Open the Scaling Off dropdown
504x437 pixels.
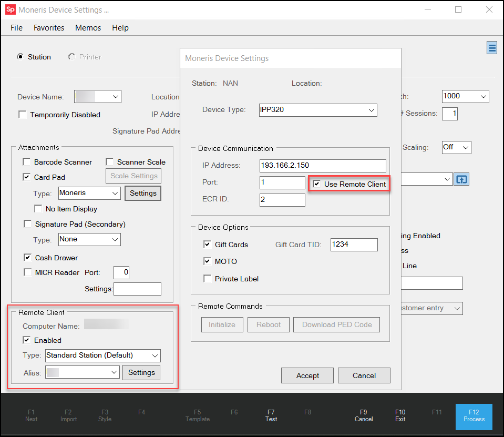(456, 147)
